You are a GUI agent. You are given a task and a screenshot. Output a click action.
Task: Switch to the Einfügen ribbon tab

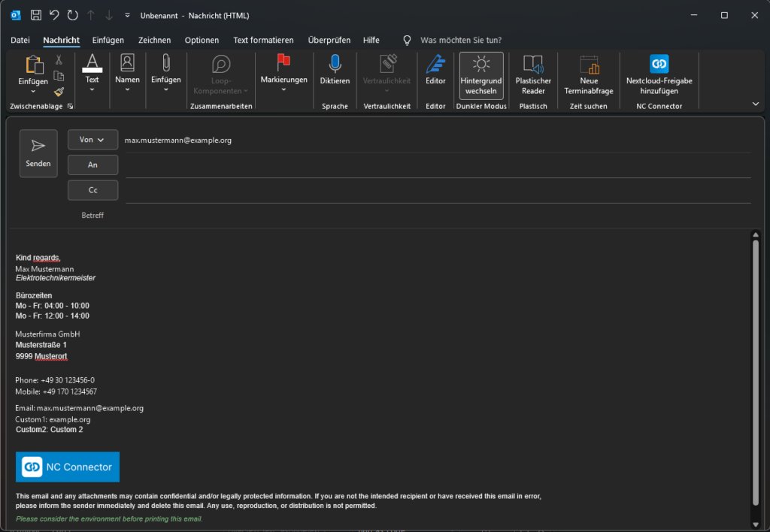tap(108, 41)
